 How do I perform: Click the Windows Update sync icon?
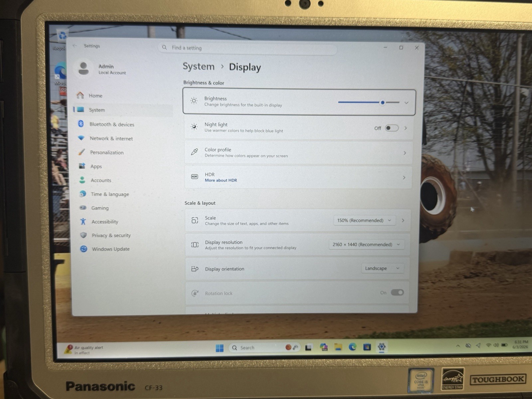coord(84,249)
